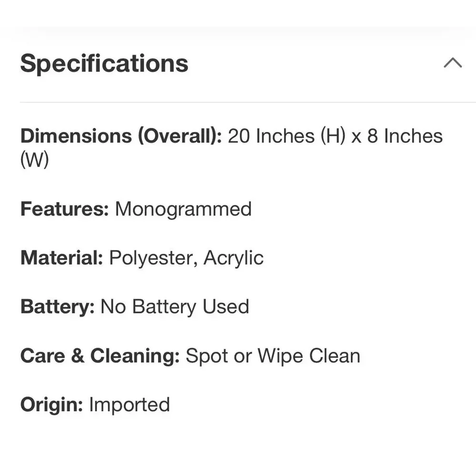
Task: Select the word Acrylic
Action: pyautogui.click(x=233, y=258)
